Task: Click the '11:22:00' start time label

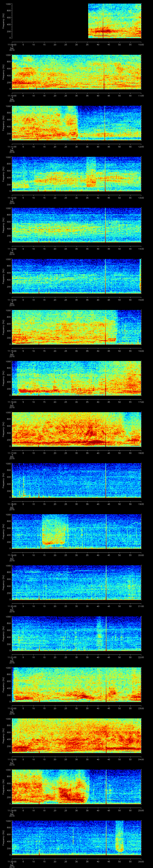Action: [x=12, y=708]
